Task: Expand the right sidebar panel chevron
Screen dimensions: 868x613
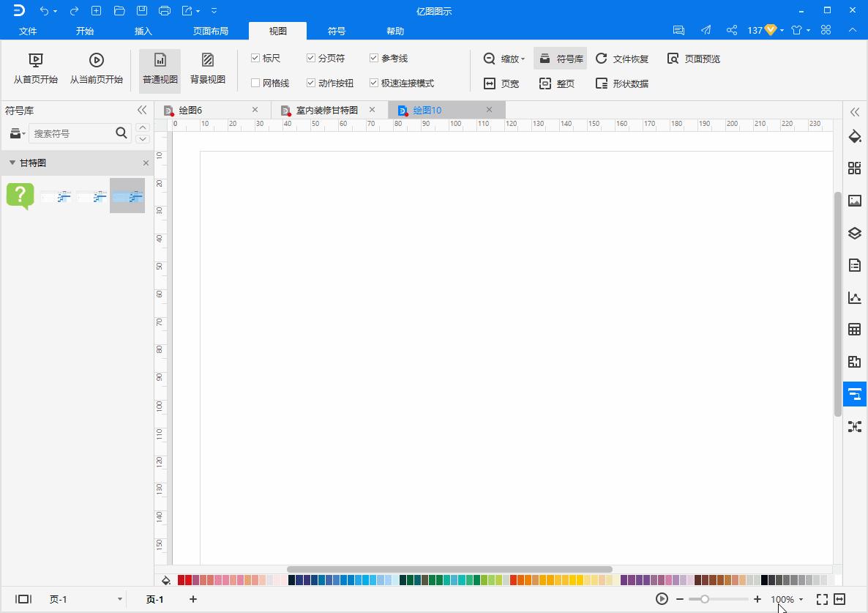Action: tap(855, 112)
